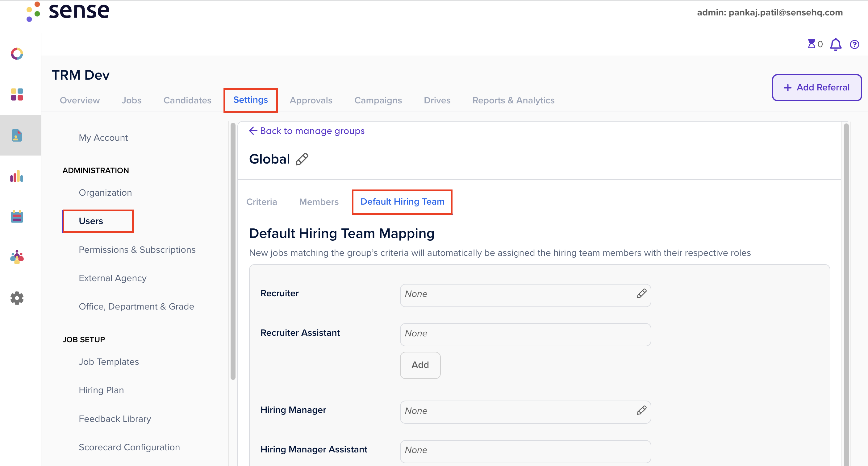868x466 pixels.
Task: Open the help question mark icon
Action: (x=854, y=44)
